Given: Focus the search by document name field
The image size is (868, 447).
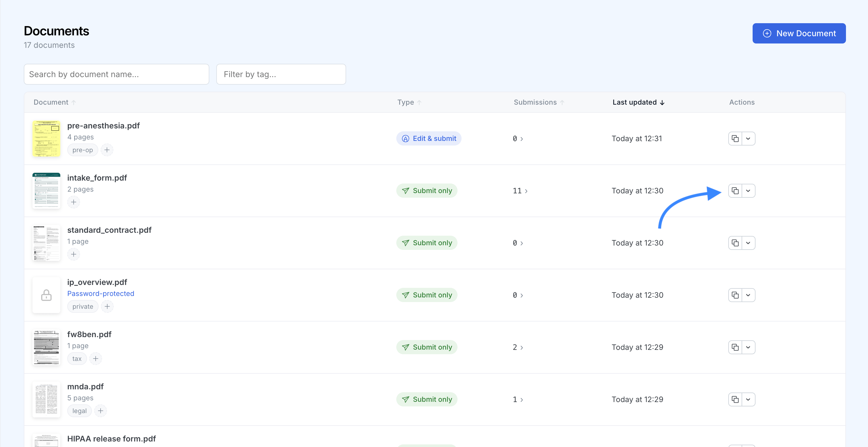Looking at the screenshot, I should tap(117, 74).
